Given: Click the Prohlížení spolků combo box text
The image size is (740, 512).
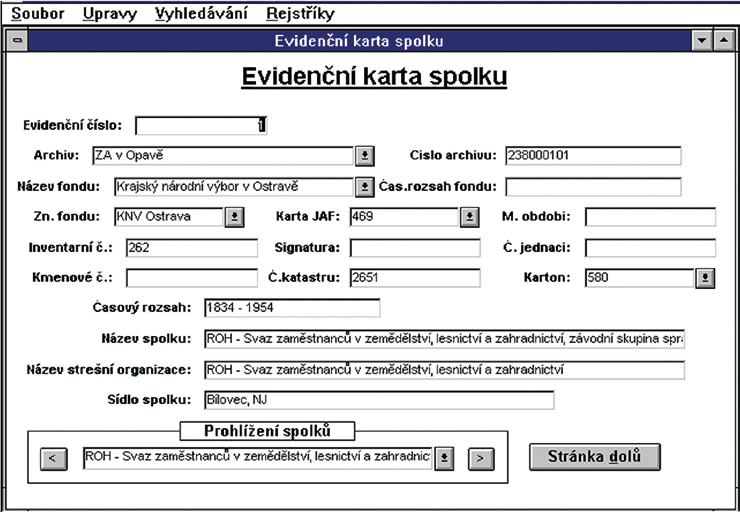Looking at the screenshot, I should click(258, 458).
